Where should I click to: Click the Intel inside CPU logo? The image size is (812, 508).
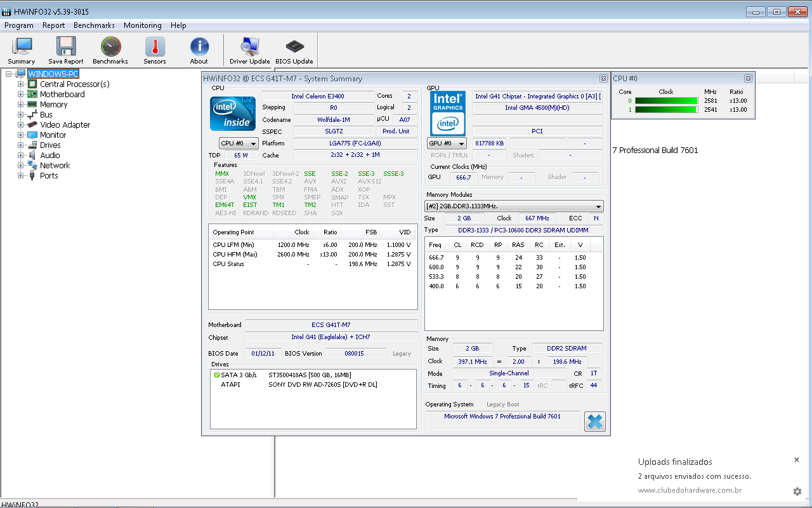tap(233, 114)
